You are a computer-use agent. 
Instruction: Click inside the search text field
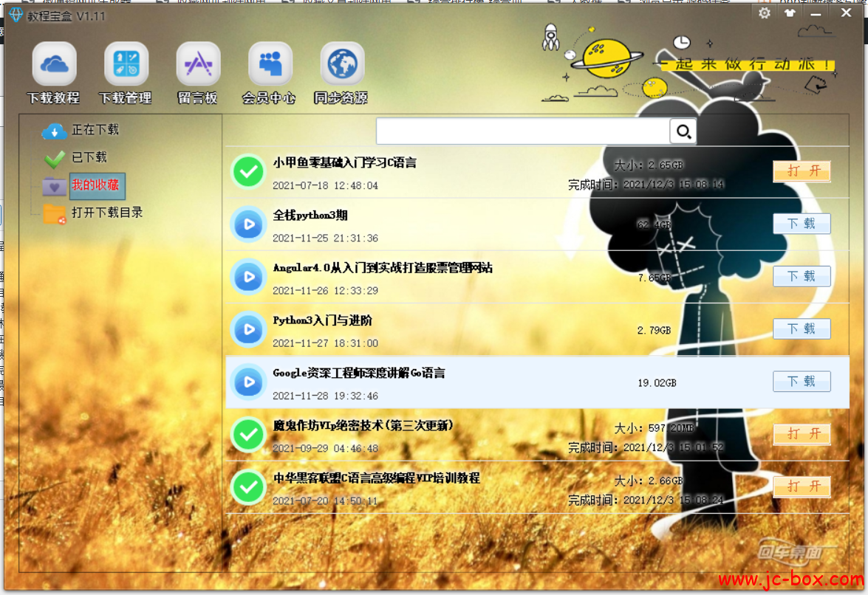click(x=522, y=132)
